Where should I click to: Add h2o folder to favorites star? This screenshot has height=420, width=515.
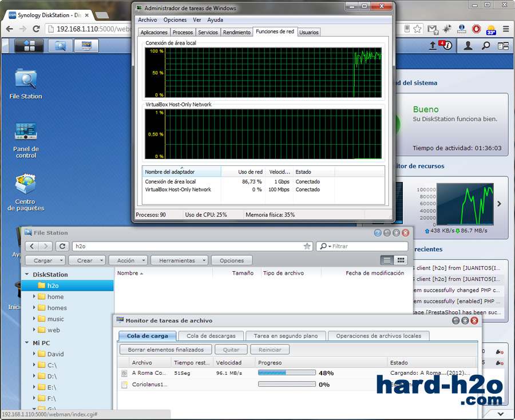(x=307, y=246)
